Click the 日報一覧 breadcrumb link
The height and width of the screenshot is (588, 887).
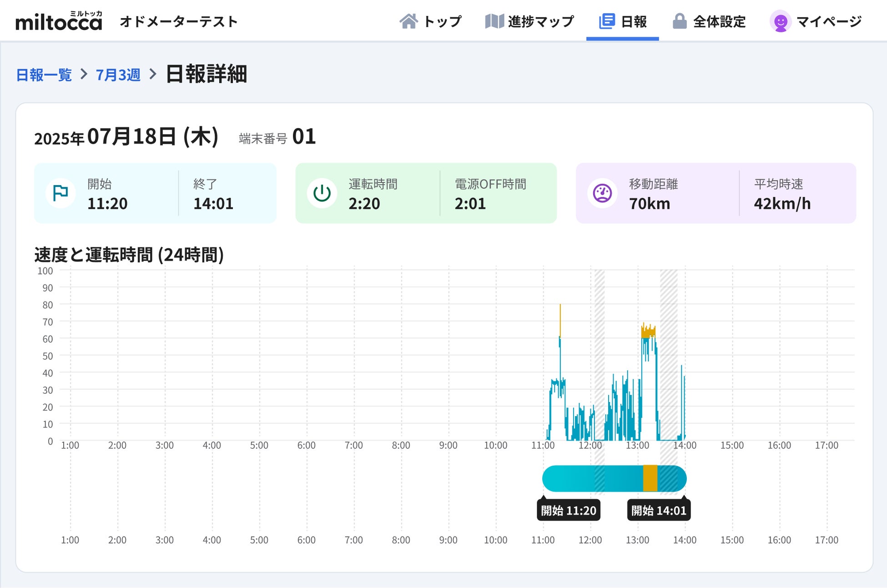click(x=44, y=75)
